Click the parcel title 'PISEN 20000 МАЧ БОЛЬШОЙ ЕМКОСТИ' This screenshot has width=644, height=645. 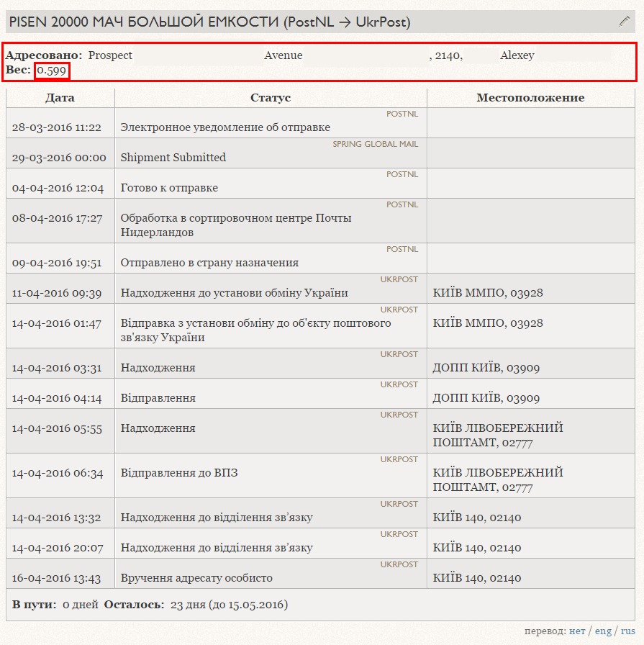click(143, 22)
